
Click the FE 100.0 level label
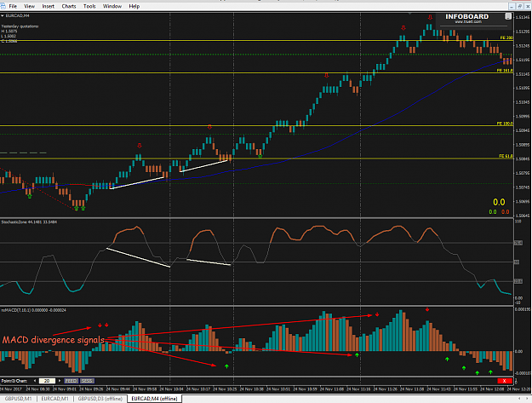[x=505, y=124]
